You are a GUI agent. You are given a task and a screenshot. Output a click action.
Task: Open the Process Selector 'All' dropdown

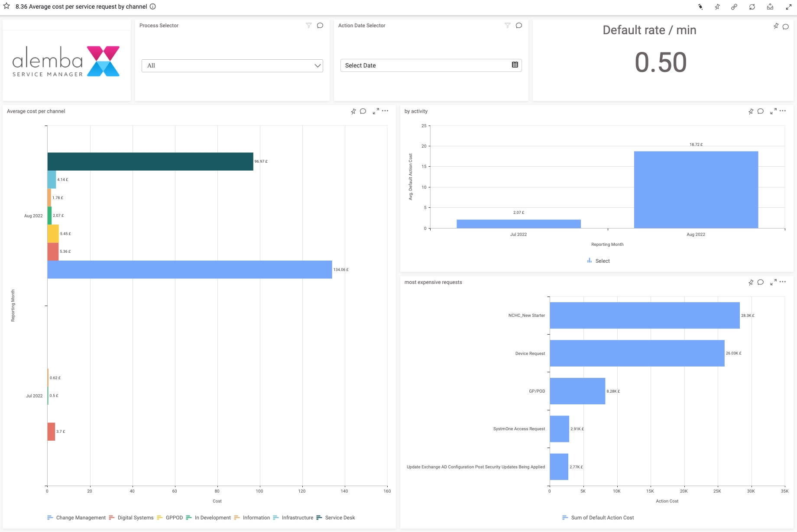(x=232, y=66)
